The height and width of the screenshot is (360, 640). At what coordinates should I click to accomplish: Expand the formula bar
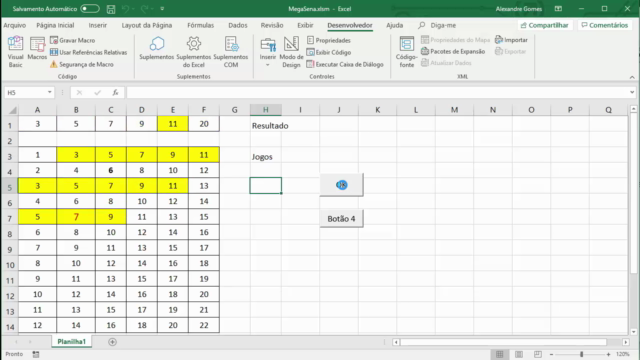[632, 93]
